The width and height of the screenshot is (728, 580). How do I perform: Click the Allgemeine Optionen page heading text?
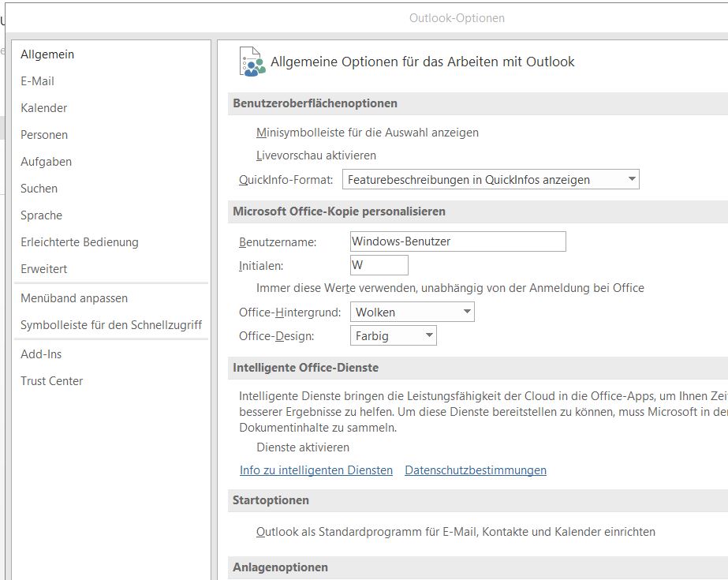(x=423, y=62)
